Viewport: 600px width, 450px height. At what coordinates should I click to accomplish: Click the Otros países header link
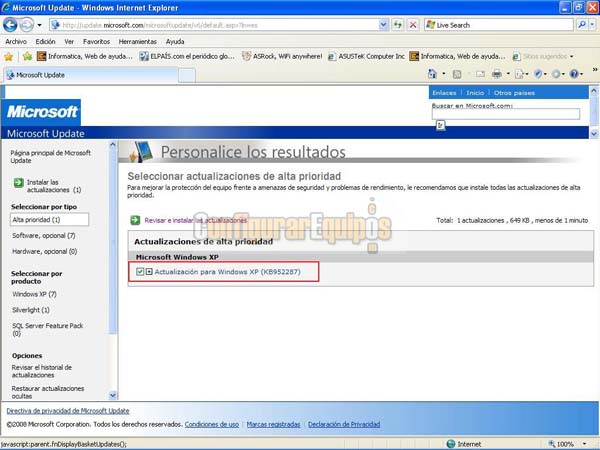click(514, 93)
